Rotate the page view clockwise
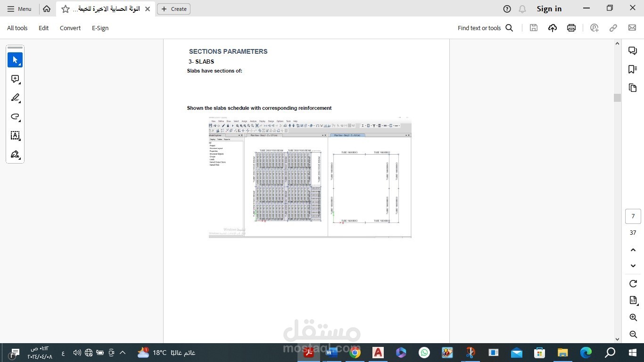This screenshot has height=362, width=644. (x=633, y=284)
